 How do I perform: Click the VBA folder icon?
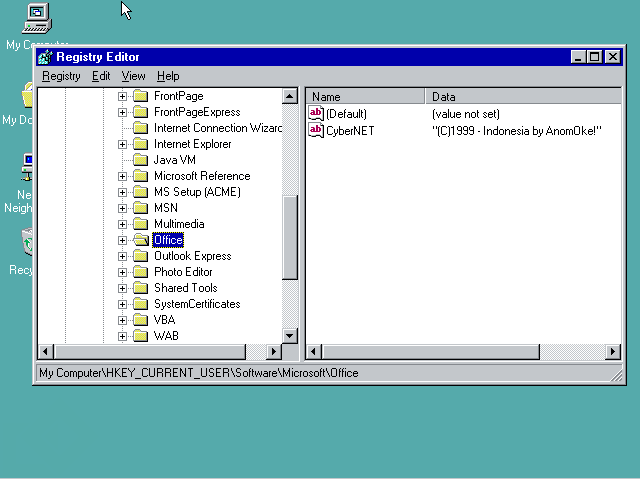click(x=140, y=320)
